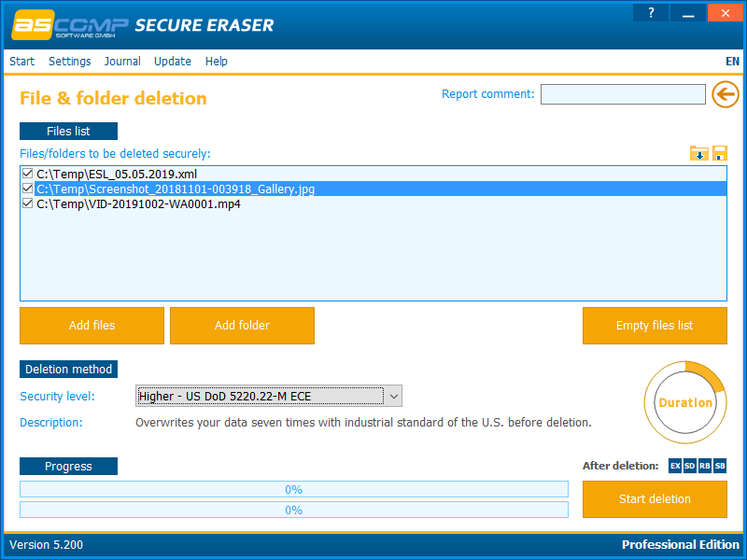Click inside the Report comment field
The width and height of the screenshot is (747, 560).
coord(623,93)
